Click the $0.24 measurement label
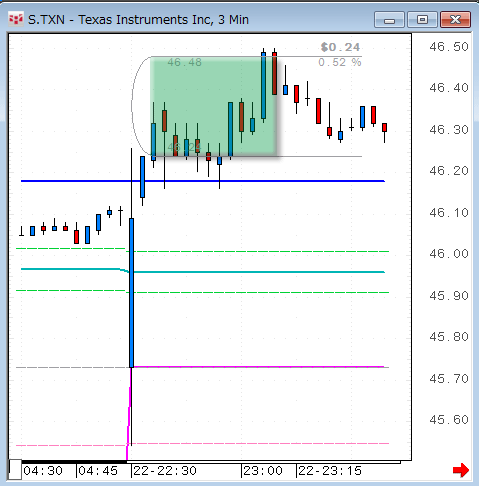 pos(340,47)
